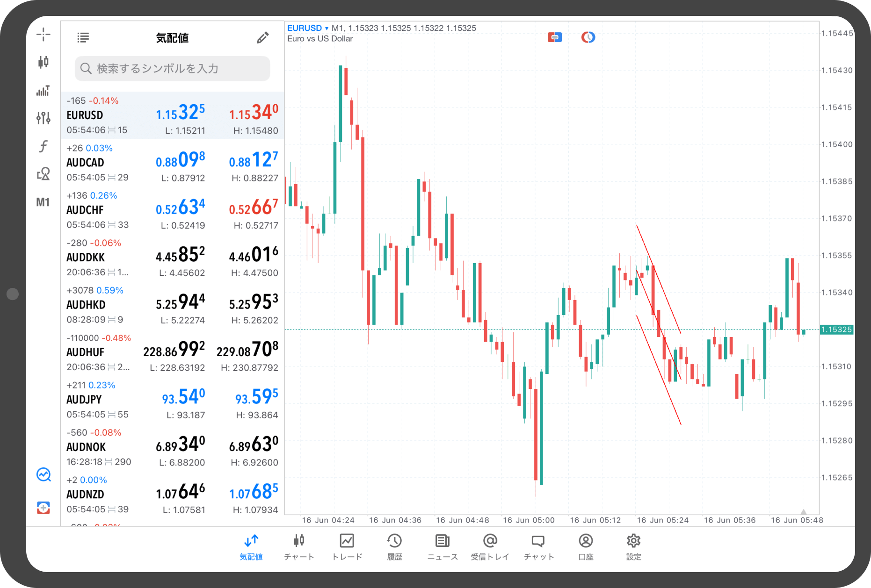
Task: Open the 設定 settings tab
Action: point(633,547)
